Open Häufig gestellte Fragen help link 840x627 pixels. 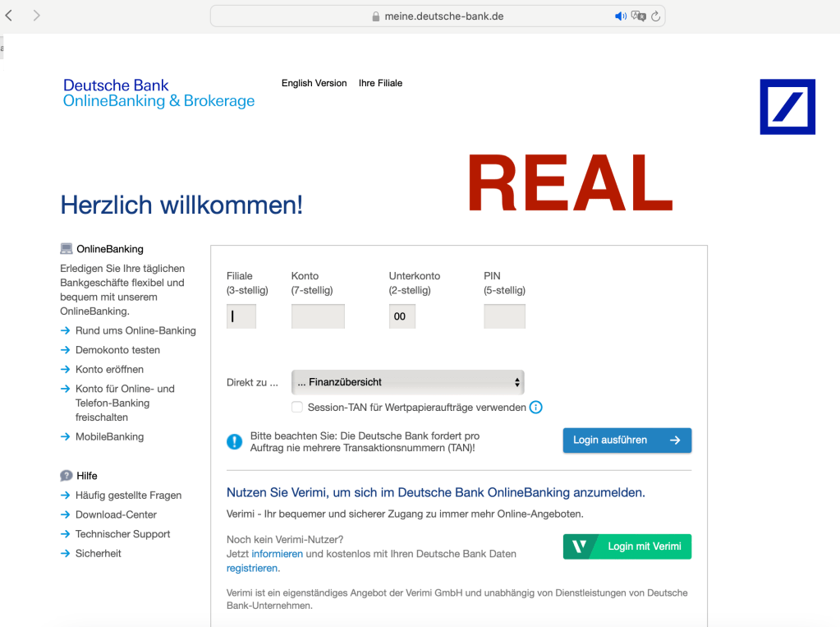click(x=128, y=496)
